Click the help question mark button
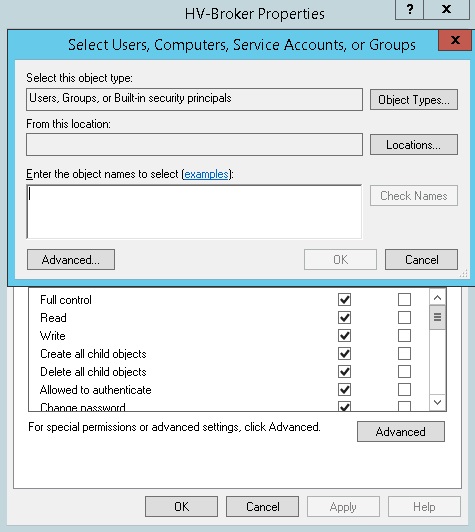The image size is (475, 532). [410, 9]
